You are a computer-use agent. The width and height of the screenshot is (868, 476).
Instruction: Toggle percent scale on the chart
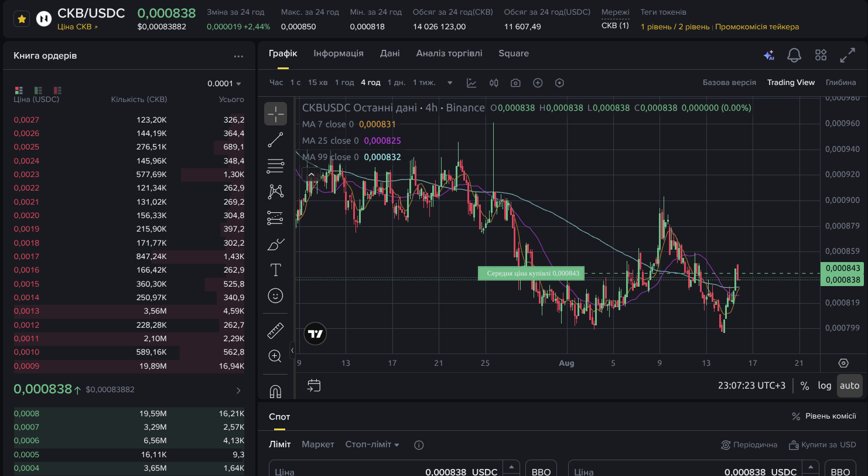[x=805, y=386]
